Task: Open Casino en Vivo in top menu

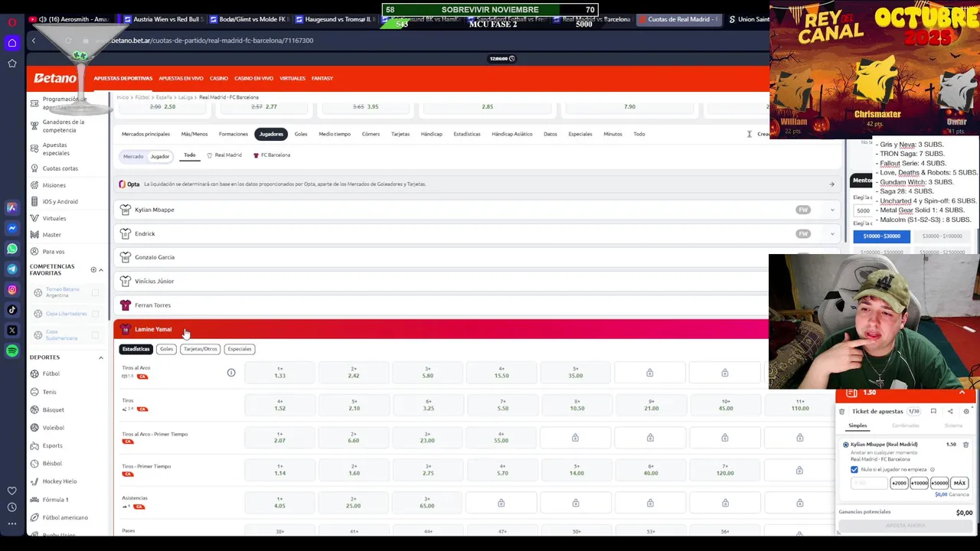Action: pyautogui.click(x=253, y=78)
